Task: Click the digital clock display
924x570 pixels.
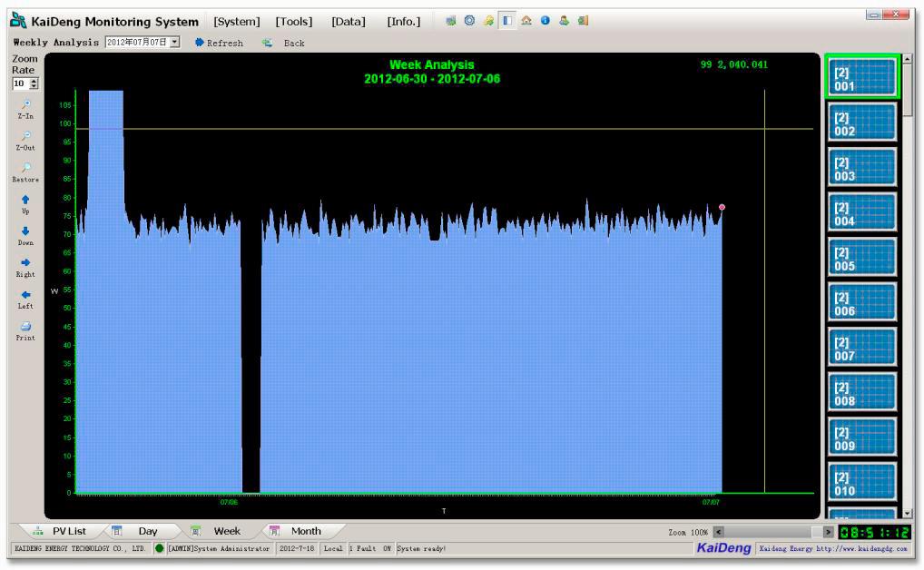Action: tap(874, 532)
